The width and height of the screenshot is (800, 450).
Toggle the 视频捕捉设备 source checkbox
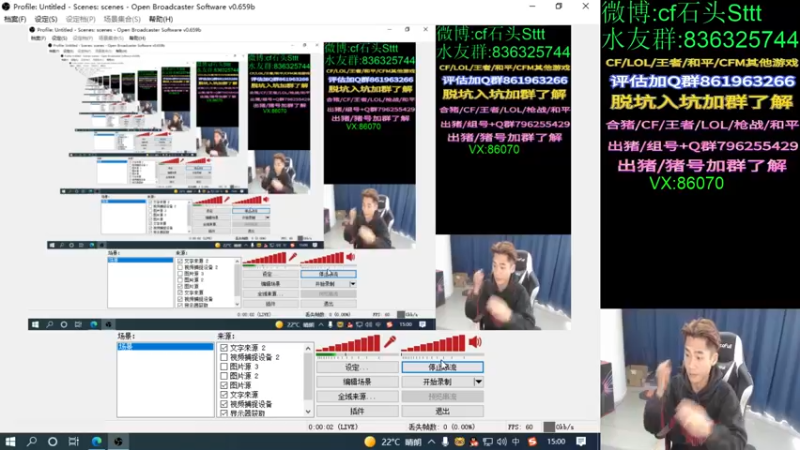coord(224,404)
